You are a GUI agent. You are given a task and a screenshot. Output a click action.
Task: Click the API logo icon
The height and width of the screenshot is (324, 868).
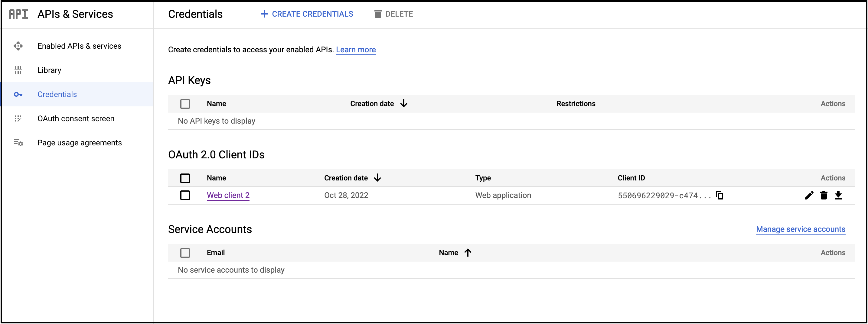(x=18, y=14)
